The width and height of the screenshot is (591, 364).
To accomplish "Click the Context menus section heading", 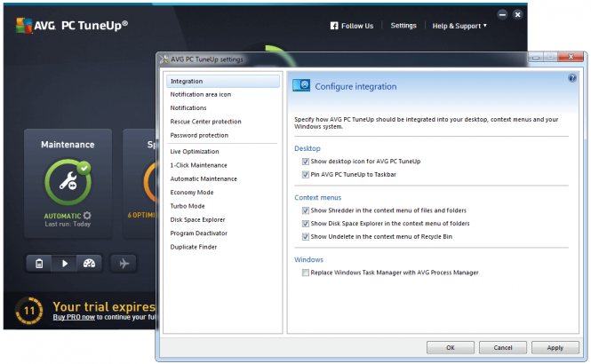I will 318,197.
